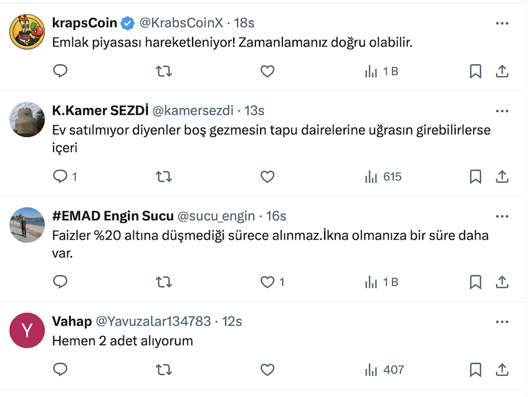
Task: Open more options for krapsCoin's tweet
Action: [502, 23]
